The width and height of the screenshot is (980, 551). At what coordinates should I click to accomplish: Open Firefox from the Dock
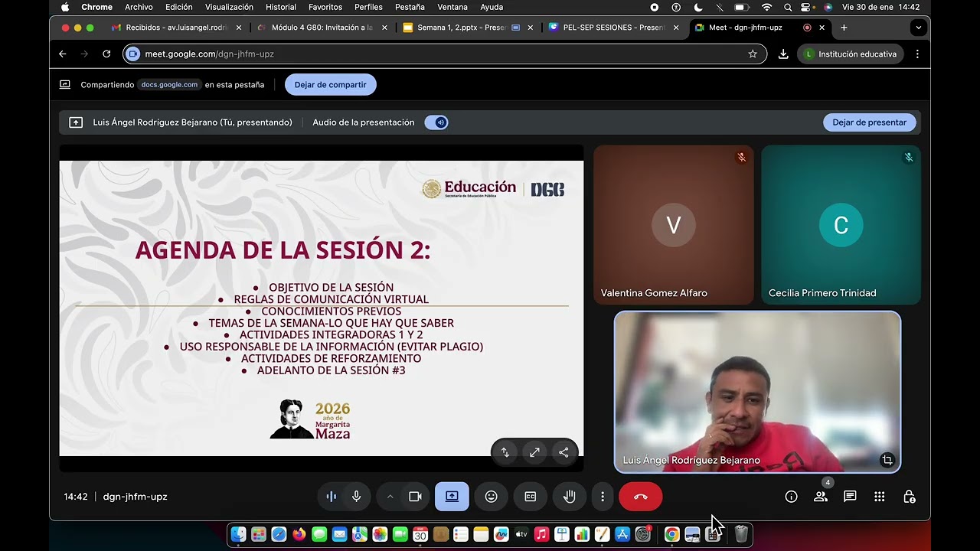point(299,535)
